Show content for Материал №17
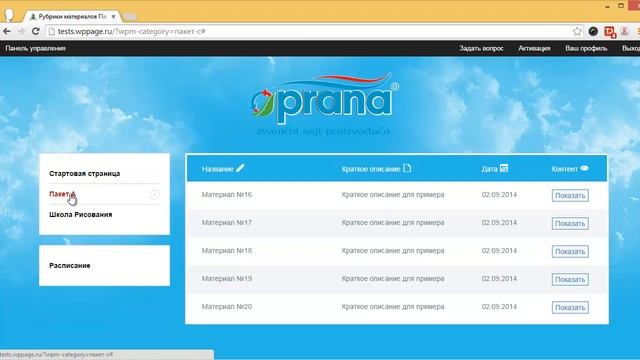The width and height of the screenshot is (640, 360). click(x=570, y=223)
